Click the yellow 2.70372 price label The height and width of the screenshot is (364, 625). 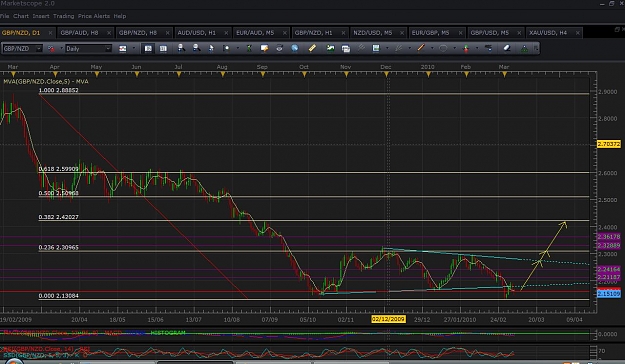click(609, 144)
